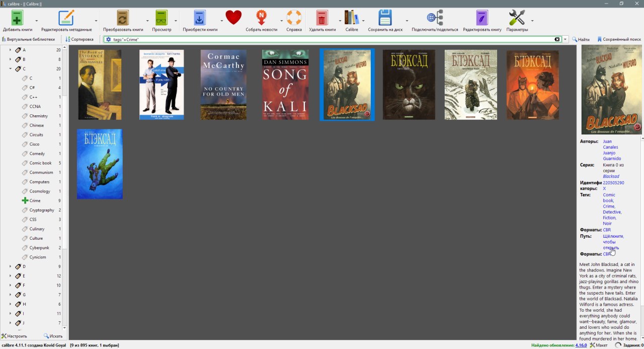This screenshot has width=644, height=349.
Task: Open the dropdown arrow next to Сохранить на диск
Action: (x=406, y=21)
